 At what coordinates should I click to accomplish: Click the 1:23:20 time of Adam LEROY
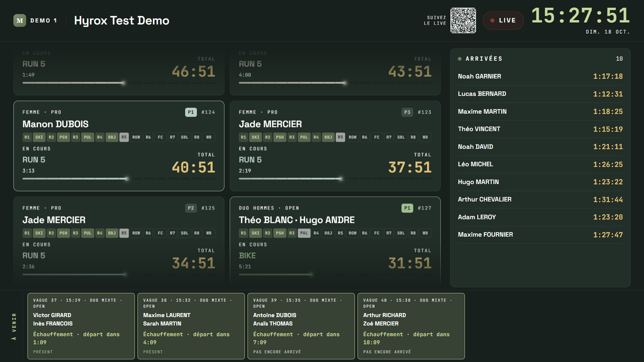[x=608, y=217]
